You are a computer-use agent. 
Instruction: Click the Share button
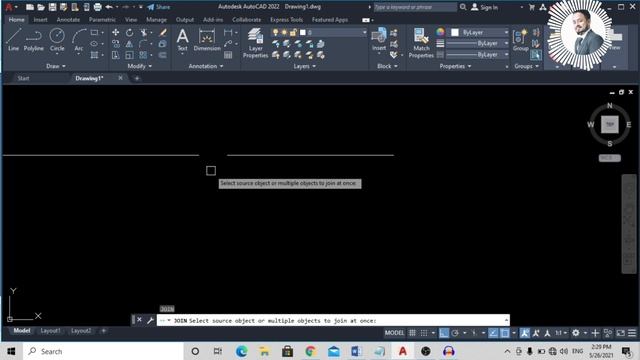point(159,7)
